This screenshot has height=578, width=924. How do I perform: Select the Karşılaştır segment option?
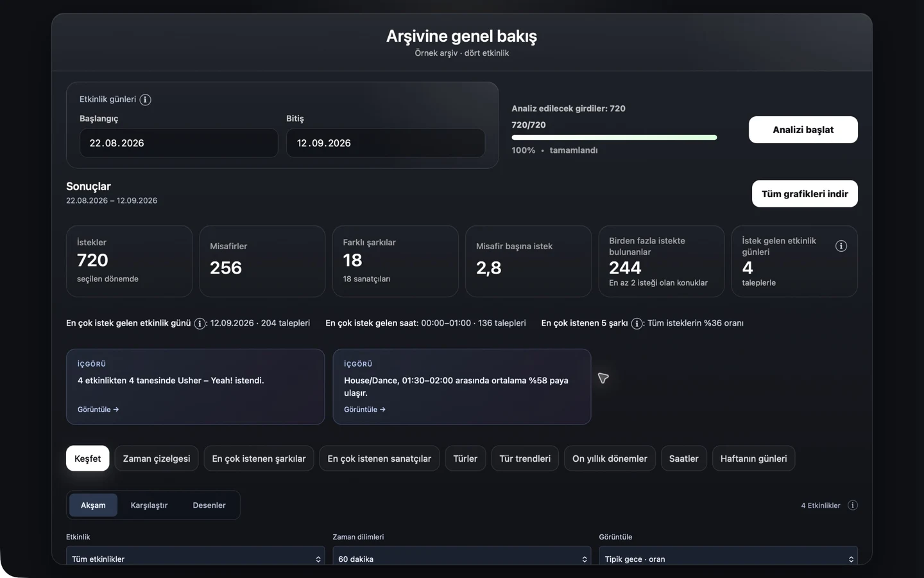(x=149, y=505)
